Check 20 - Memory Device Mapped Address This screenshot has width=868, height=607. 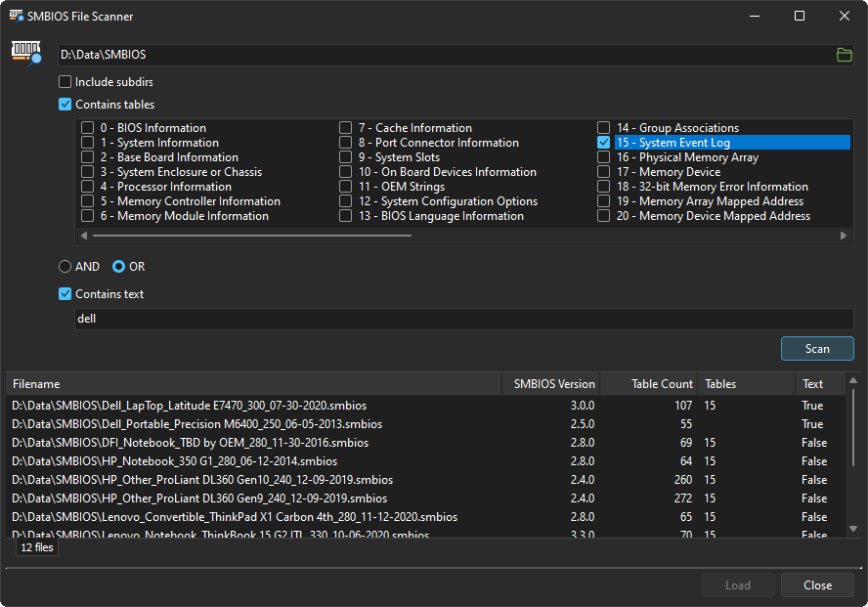pos(603,216)
